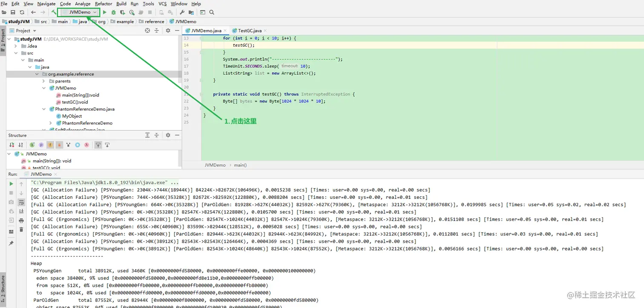Image resolution: width=644 pixels, height=308 pixels.
Task: Click the Synchronize refresh toolbar icon
Action: pos(22,12)
